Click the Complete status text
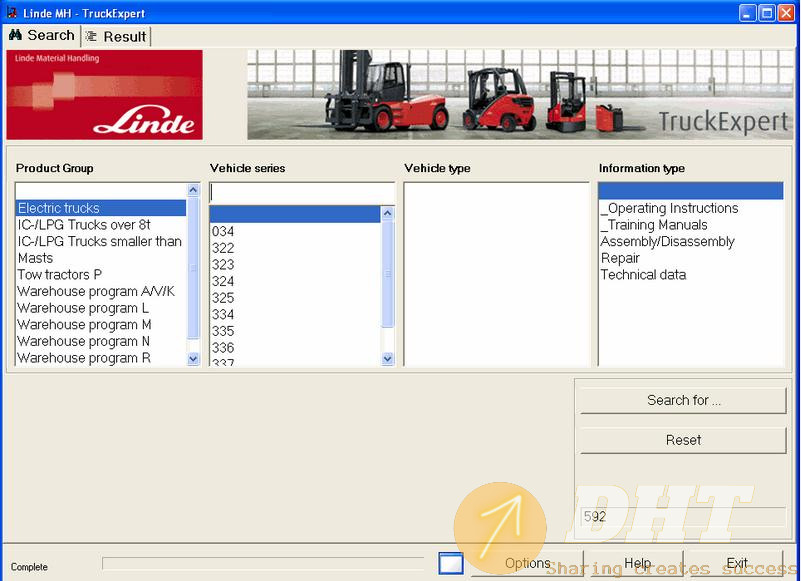Screen dimensions: 801x581 [x=29, y=567]
